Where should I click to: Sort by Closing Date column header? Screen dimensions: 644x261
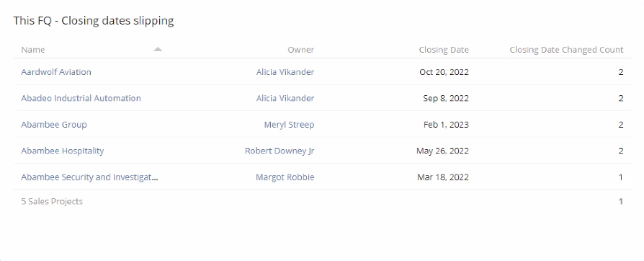point(444,50)
